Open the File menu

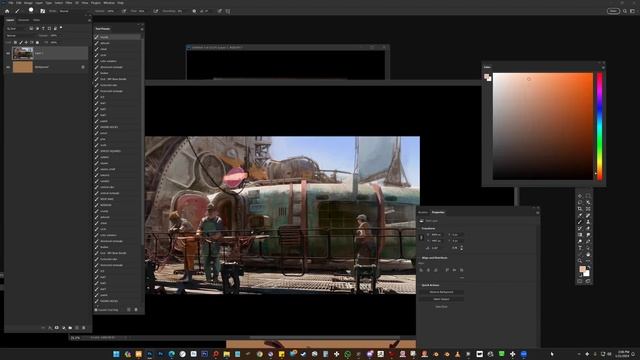click(11, 3)
